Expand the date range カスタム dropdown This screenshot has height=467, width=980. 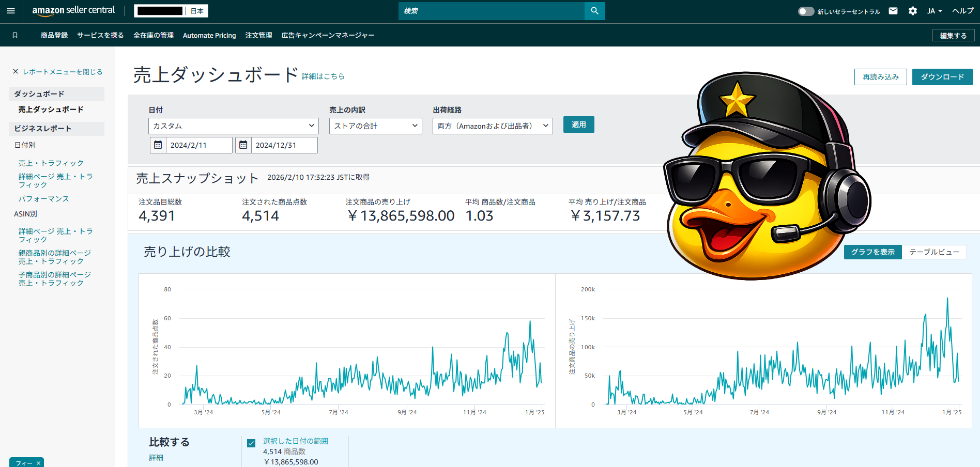234,126
